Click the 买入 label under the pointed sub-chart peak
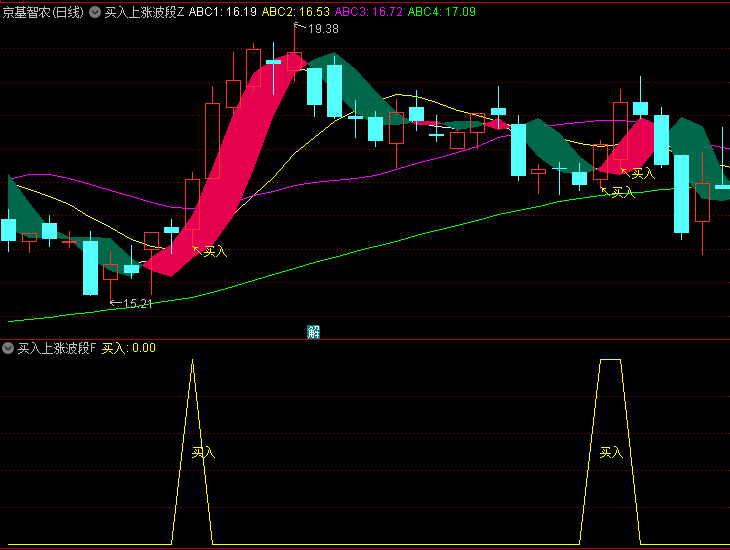730x550 pixels. [x=203, y=452]
